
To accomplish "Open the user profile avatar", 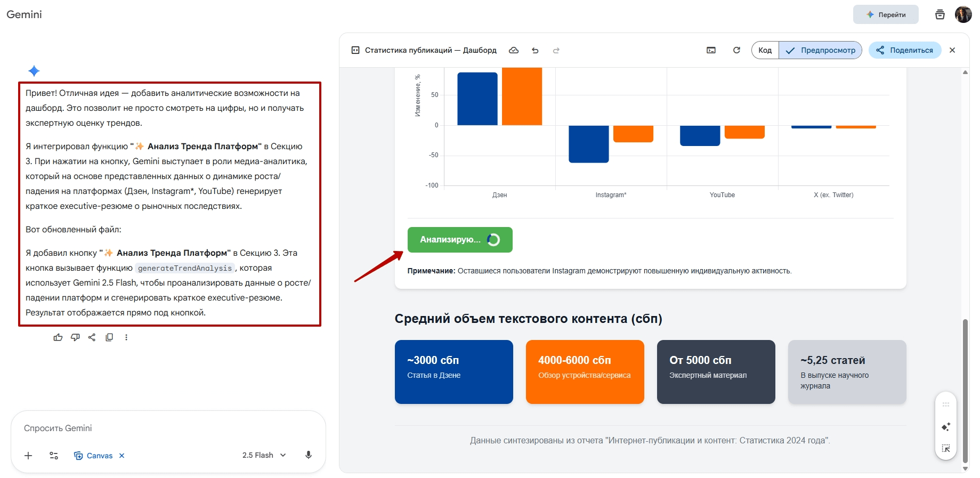I will click(x=963, y=14).
